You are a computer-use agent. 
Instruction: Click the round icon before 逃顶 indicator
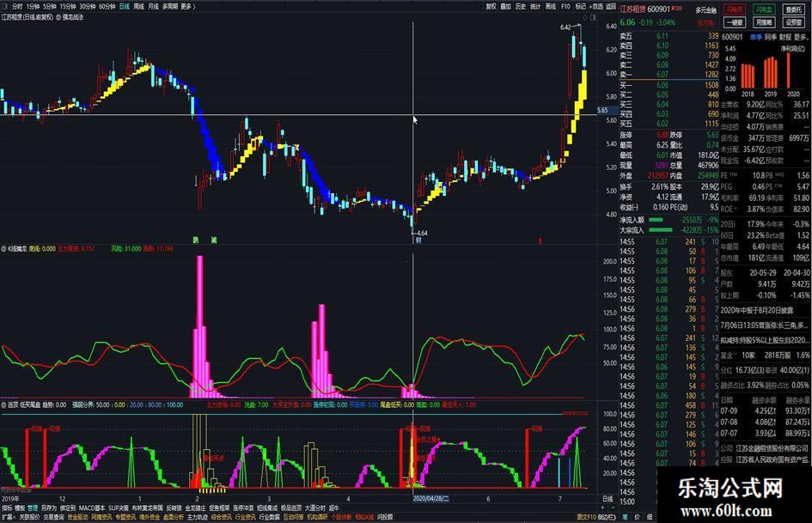(3, 405)
